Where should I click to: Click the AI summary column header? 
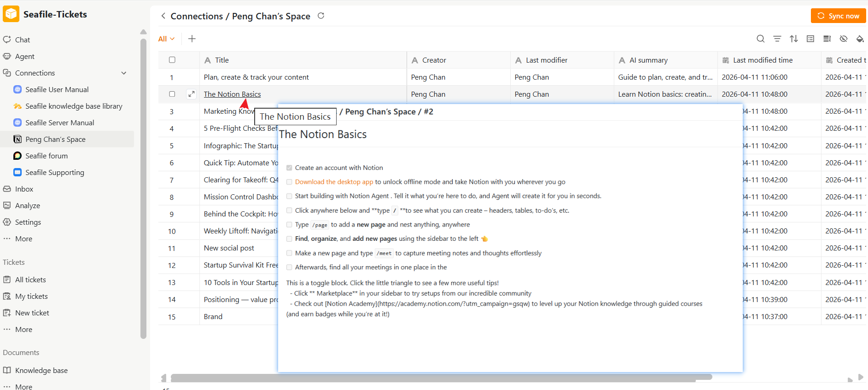[666, 60]
